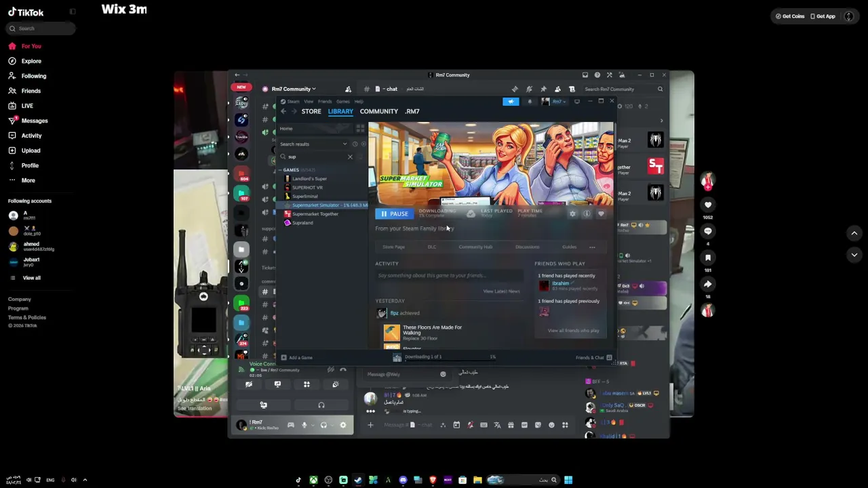Screen dimensions: 868x488
Task: Open comments on the TikTok video
Action: 708,231
